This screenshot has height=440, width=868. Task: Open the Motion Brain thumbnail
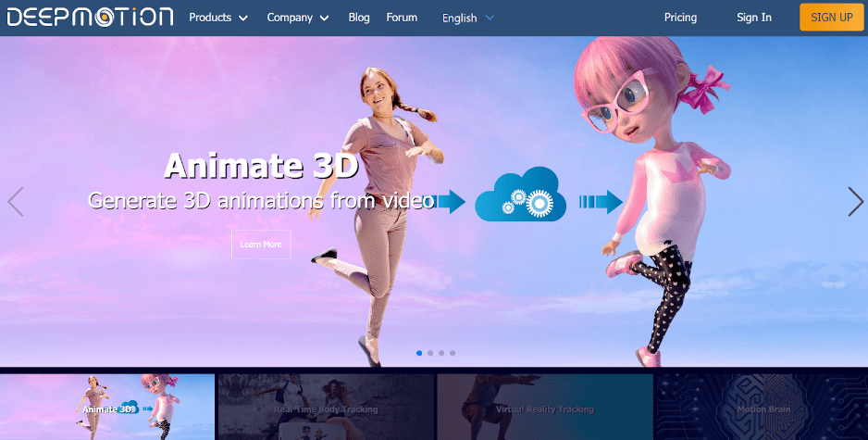point(762,407)
